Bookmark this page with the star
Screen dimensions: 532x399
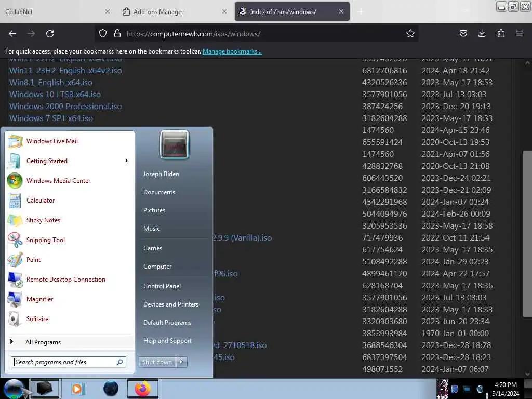point(410,33)
